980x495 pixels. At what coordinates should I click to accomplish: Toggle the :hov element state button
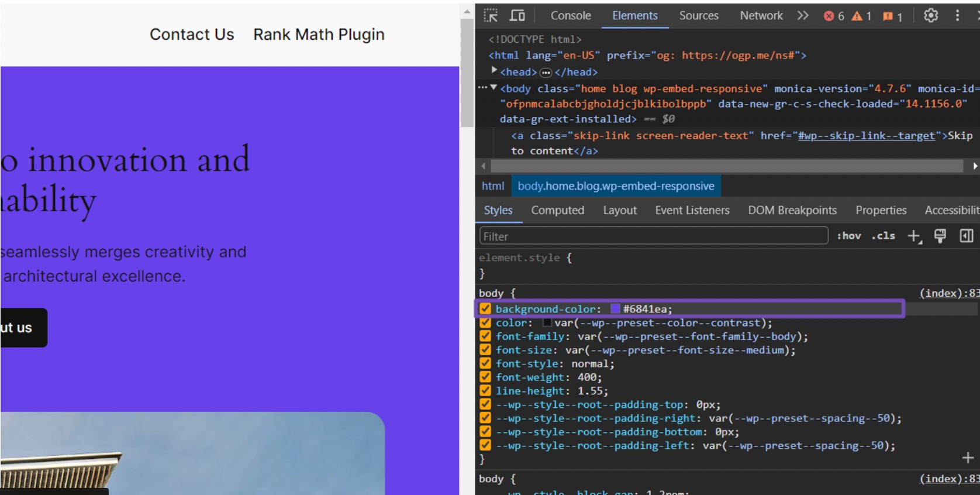click(x=849, y=236)
